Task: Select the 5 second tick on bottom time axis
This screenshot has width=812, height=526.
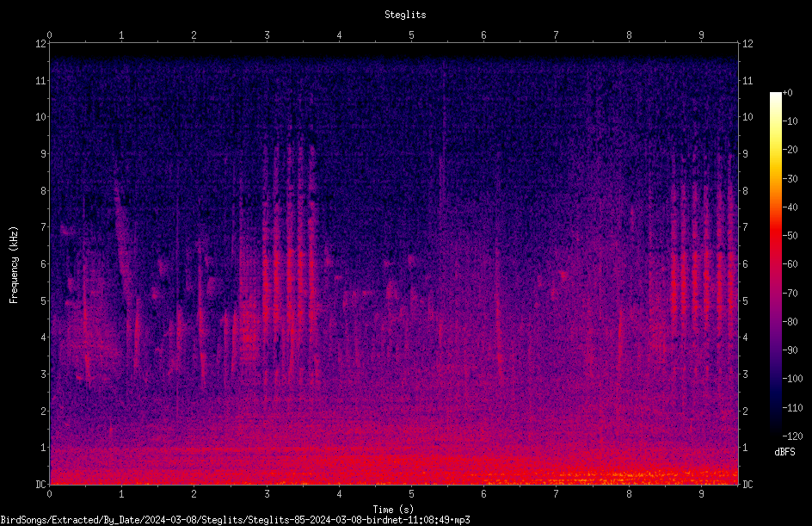Action: [411, 493]
